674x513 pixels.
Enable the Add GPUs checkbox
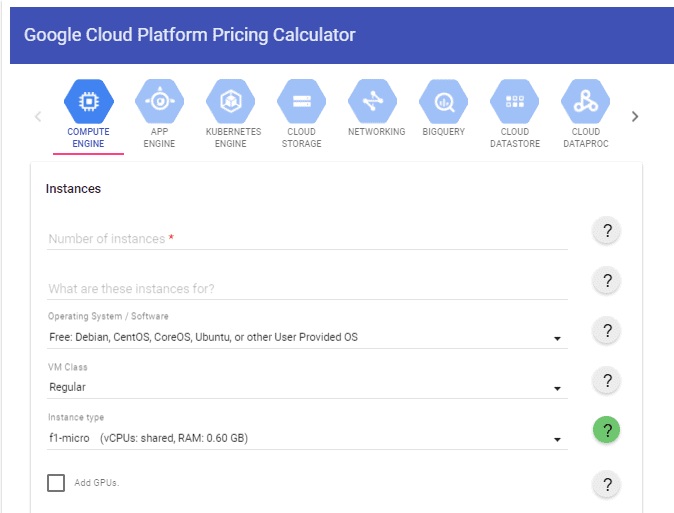[56, 483]
